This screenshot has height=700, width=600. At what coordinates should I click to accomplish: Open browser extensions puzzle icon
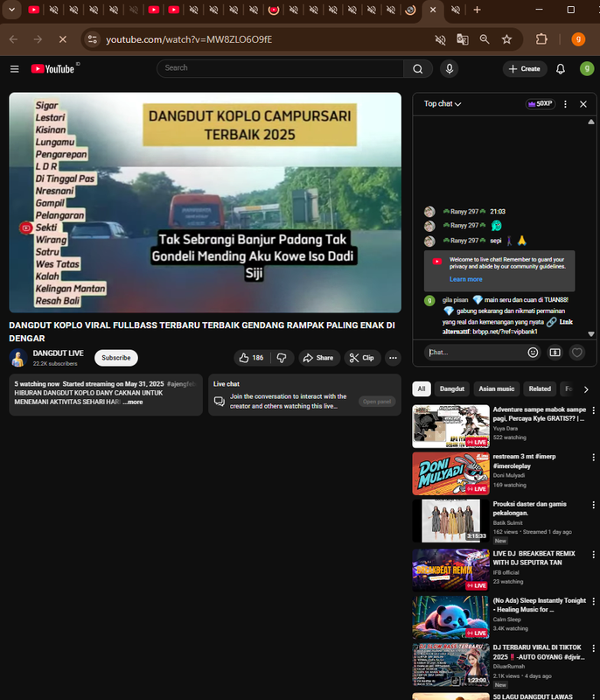[541, 39]
